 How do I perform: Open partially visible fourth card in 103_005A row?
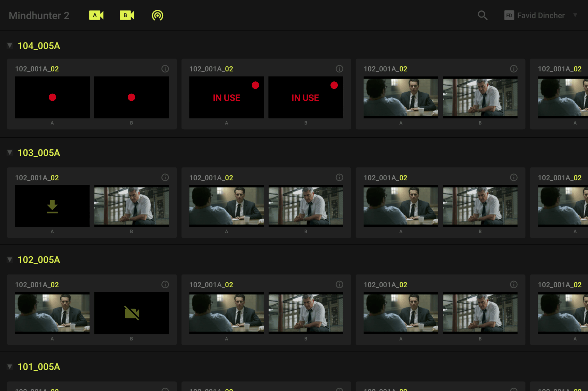click(x=559, y=203)
